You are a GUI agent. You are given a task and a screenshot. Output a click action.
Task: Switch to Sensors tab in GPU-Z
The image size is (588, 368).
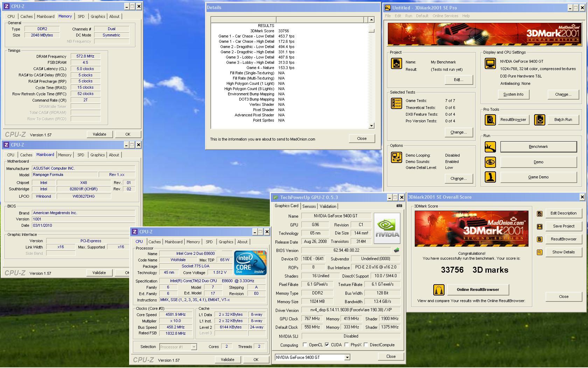tap(309, 206)
